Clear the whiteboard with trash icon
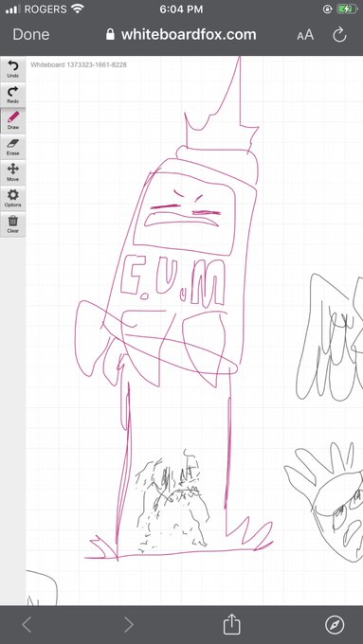 click(x=12, y=224)
